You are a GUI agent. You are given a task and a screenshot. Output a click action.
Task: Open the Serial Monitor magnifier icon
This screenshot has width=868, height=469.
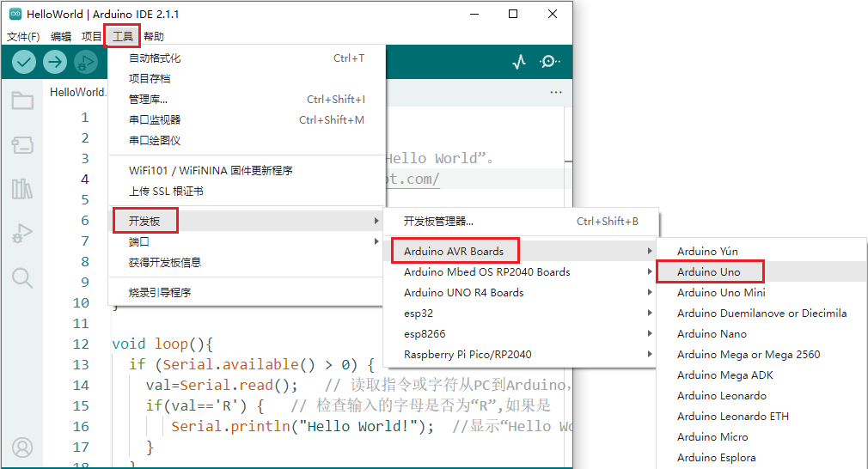[x=549, y=61]
